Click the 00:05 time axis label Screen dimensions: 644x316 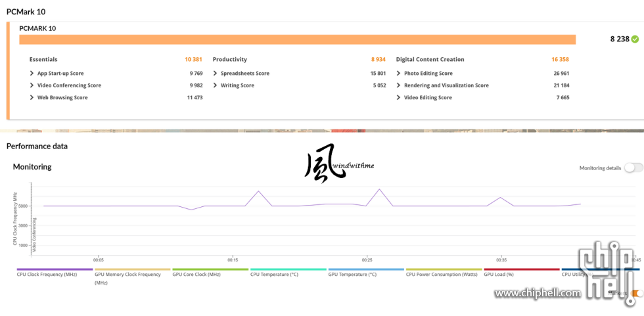click(98, 260)
